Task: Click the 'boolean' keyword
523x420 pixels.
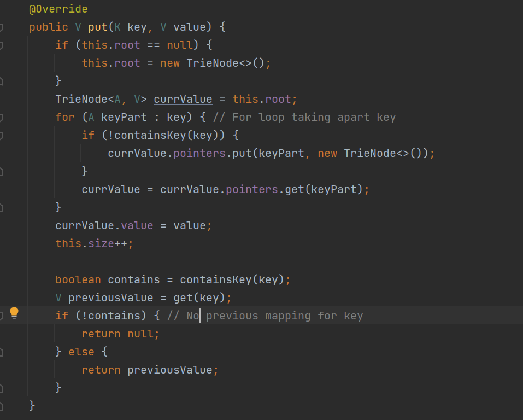Action: tap(78, 279)
